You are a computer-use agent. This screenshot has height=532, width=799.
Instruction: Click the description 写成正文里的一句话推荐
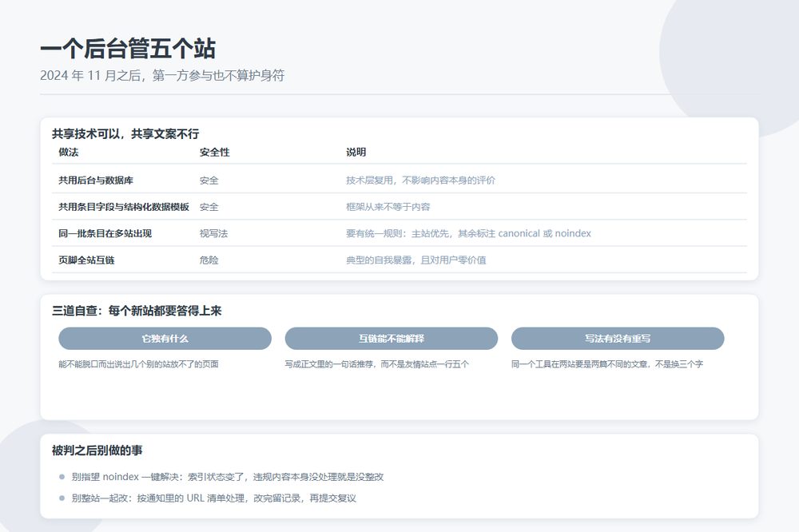tap(376, 363)
